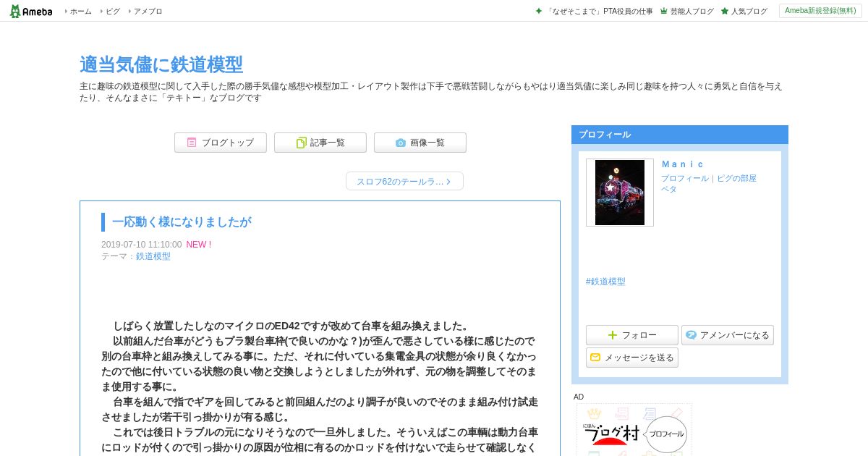The height and width of the screenshot is (456, 868).
Task: Click the sparkle icon before PTA役員の仕事
Action: click(x=539, y=11)
